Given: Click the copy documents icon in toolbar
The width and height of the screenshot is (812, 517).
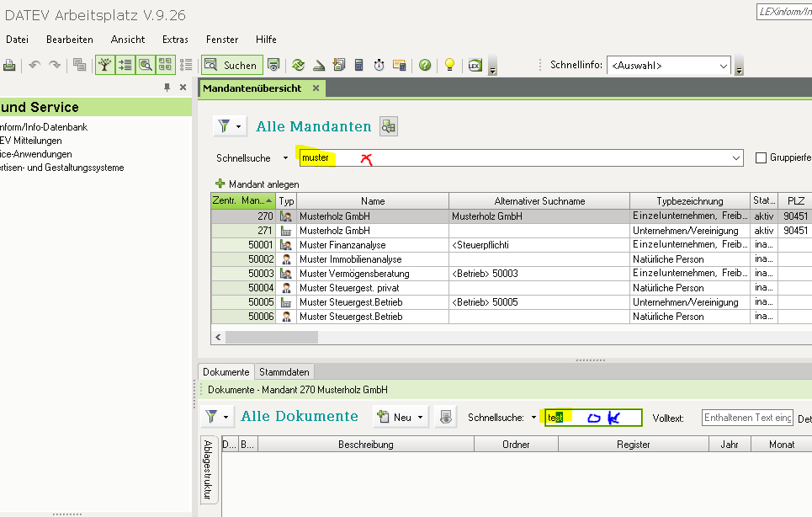Looking at the screenshot, I should coord(79,65).
